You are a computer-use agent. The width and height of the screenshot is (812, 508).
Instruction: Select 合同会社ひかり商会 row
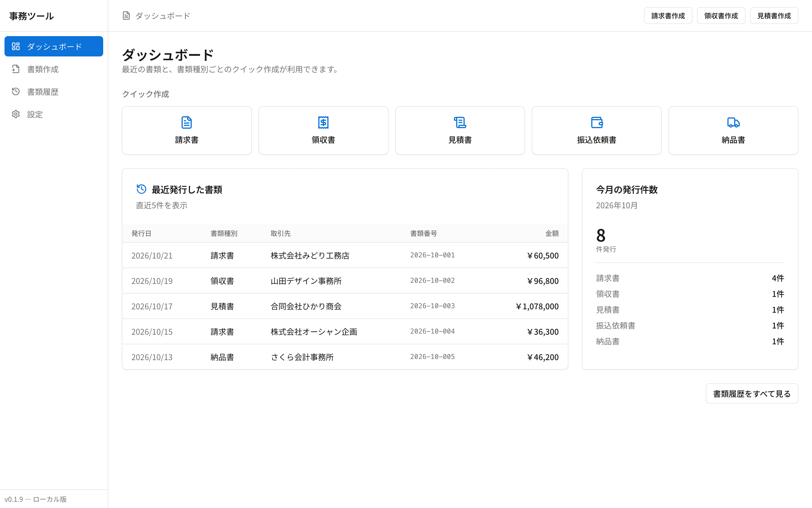click(345, 306)
